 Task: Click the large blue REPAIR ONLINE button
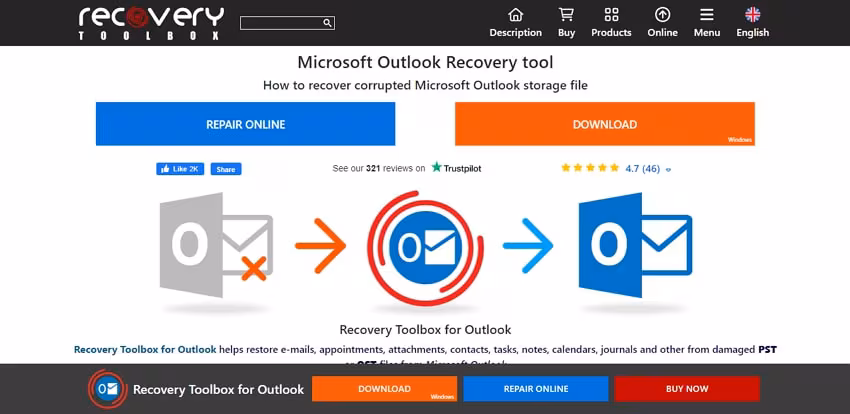click(x=246, y=124)
